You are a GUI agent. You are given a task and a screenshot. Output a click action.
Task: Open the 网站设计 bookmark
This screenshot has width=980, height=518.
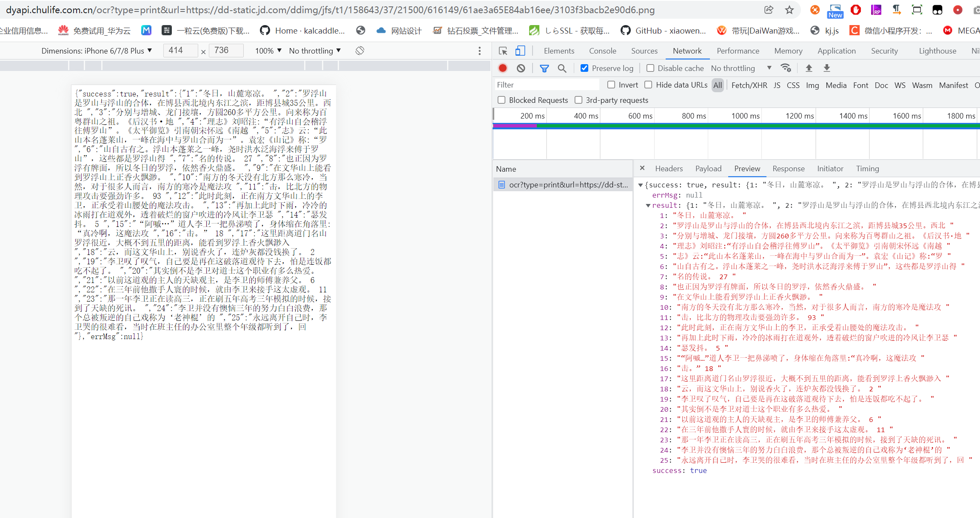pyautogui.click(x=399, y=31)
